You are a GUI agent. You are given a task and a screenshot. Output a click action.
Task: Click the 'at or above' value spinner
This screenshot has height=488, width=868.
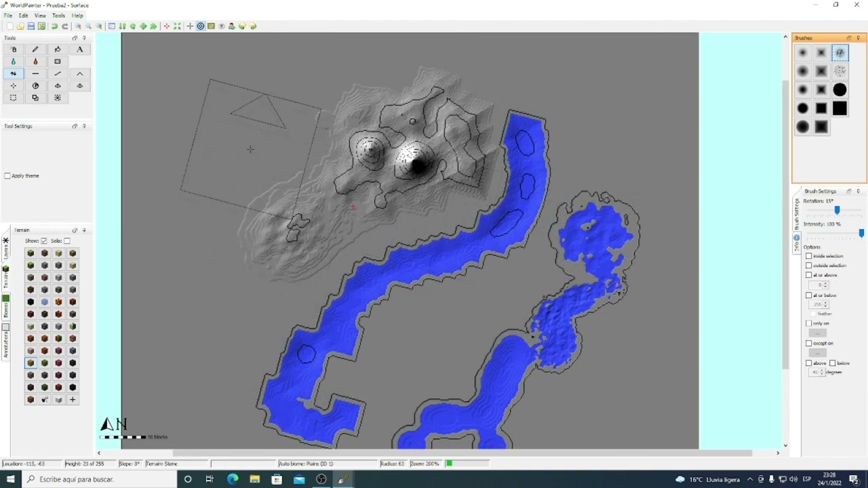pos(819,285)
